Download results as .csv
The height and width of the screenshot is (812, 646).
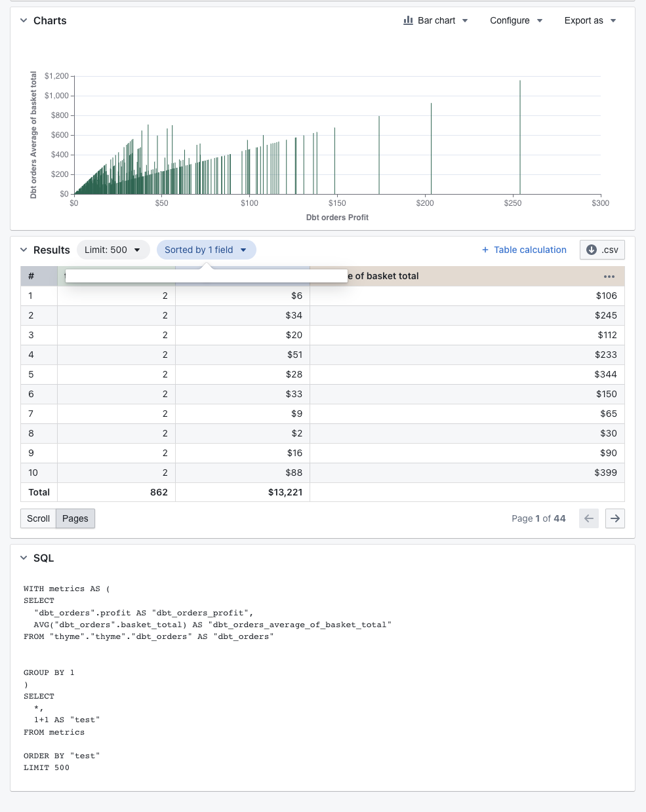pos(602,250)
